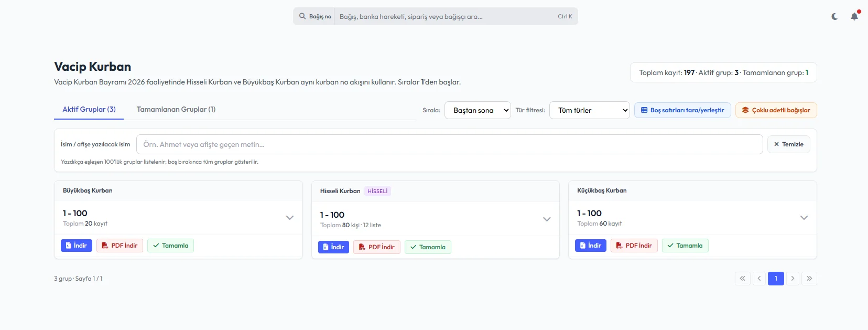The image size is (868, 330).
Task: Switch to the Aktif Gruplar tab
Action: 89,109
